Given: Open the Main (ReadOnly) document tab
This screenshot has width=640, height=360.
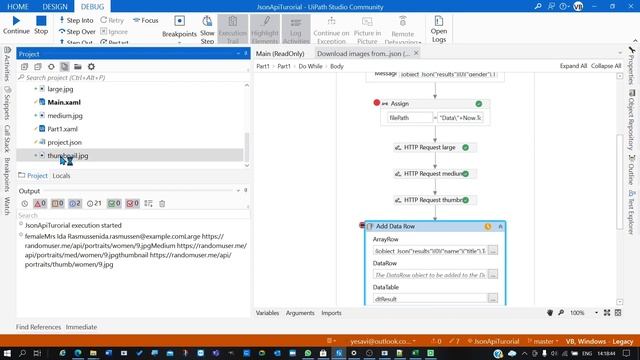Looking at the screenshot, I should (280, 53).
